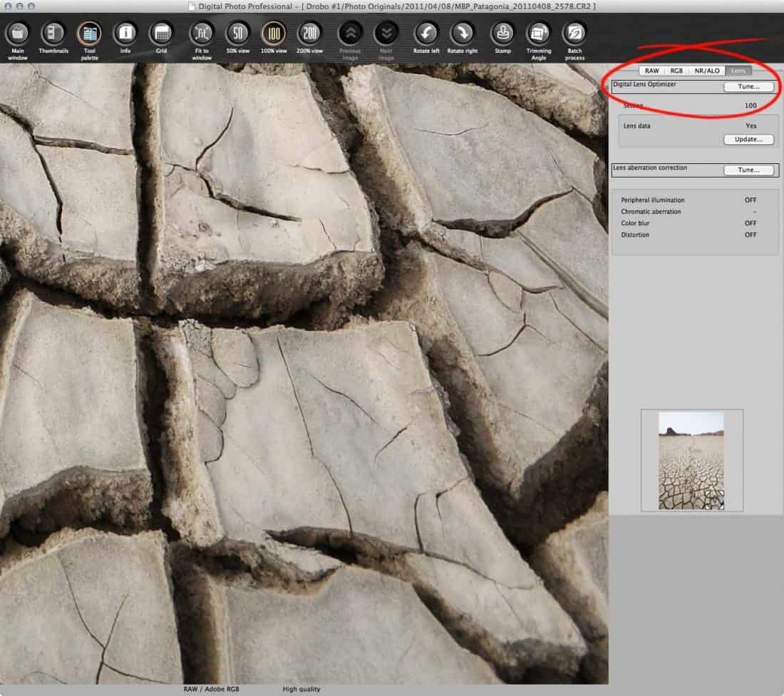This screenshot has width=784, height=696.
Task: Toggle the Tool palette icon
Action: coord(89,34)
